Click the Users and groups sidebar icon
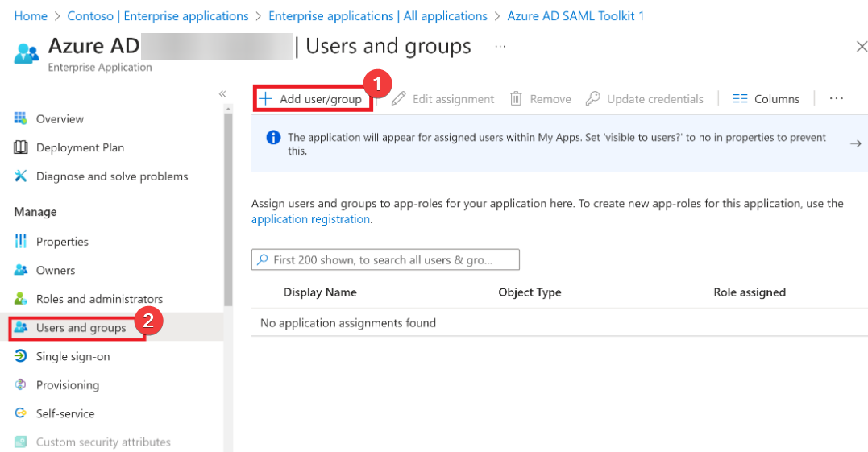This screenshot has height=452, width=868. [x=20, y=327]
